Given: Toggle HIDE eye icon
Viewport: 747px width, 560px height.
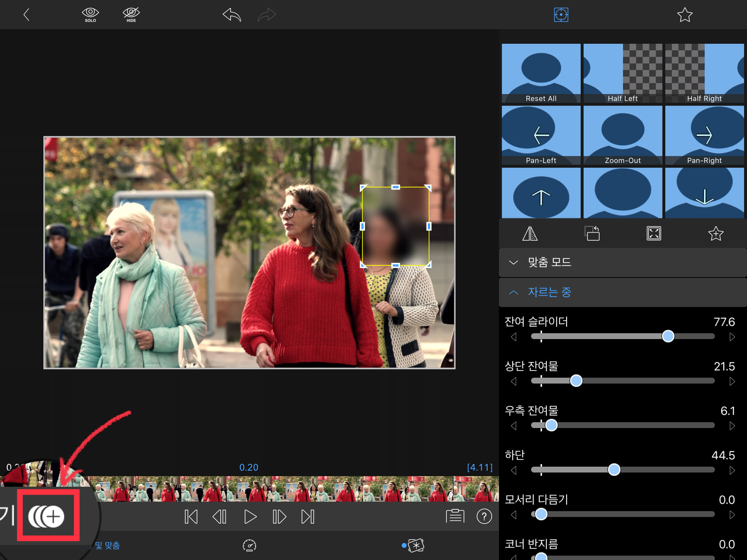Looking at the screenshot, I should 131,15.
